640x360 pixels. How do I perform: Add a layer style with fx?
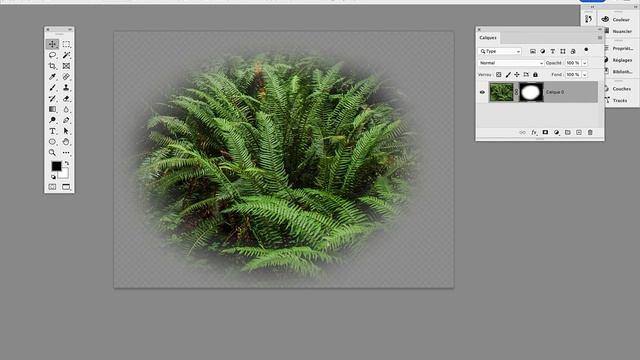pos(534,132)
